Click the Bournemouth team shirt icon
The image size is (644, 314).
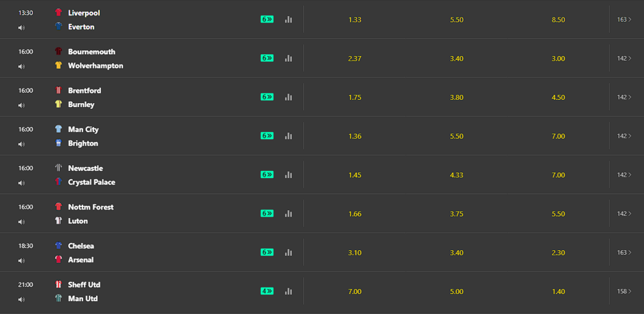59,52
